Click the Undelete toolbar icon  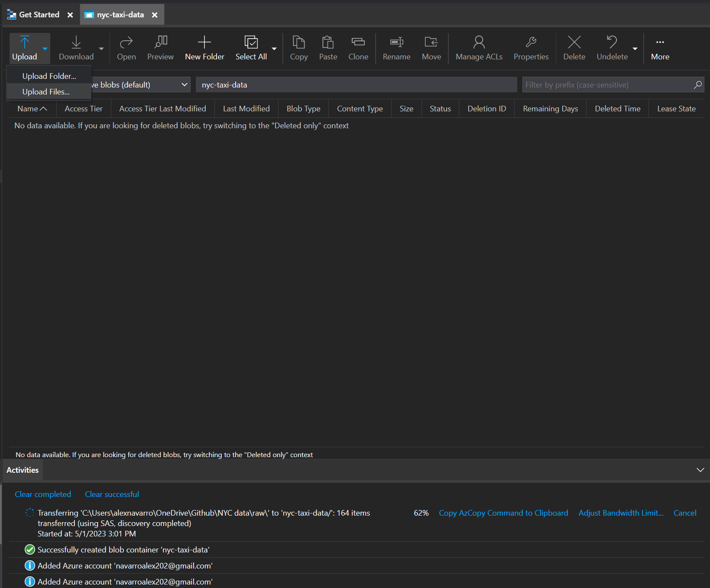[612, 42]
